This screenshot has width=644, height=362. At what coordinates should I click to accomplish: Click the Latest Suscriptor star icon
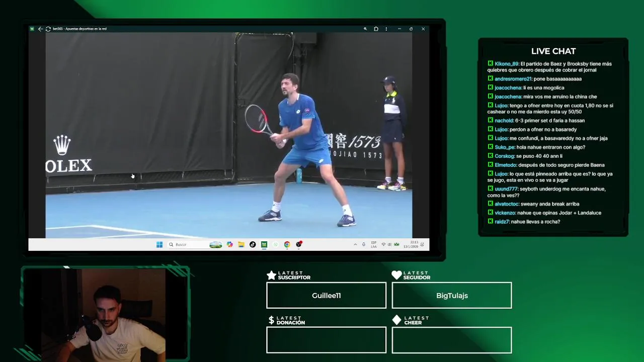click(271, 275)
